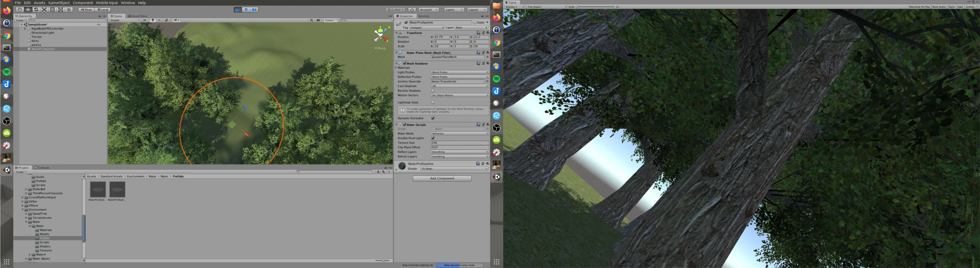Expand RigidBodyFPSController in Hierarchy

(x=25, y=29)
